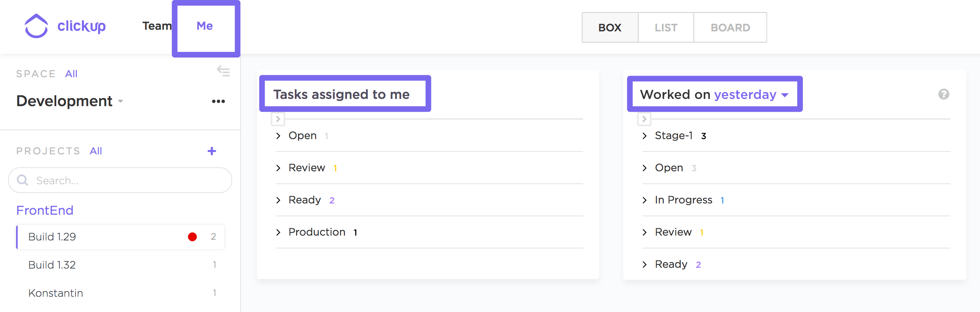
Task: Open the Development space ellipsis menu
Action: [218, 101]
